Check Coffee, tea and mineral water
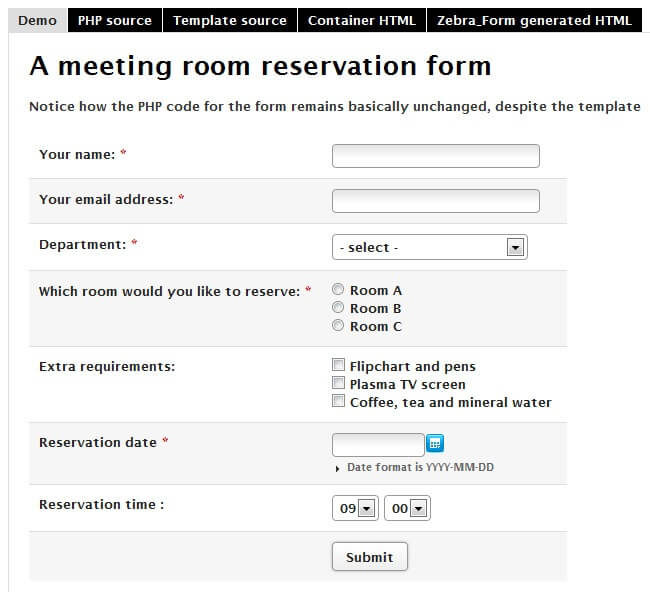Image resolution: width=650 pixels, height=592 pixels. coord(338,402)
